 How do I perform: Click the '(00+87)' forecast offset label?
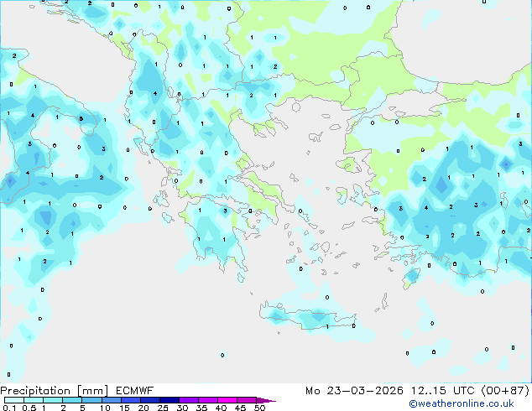point(505,391)
